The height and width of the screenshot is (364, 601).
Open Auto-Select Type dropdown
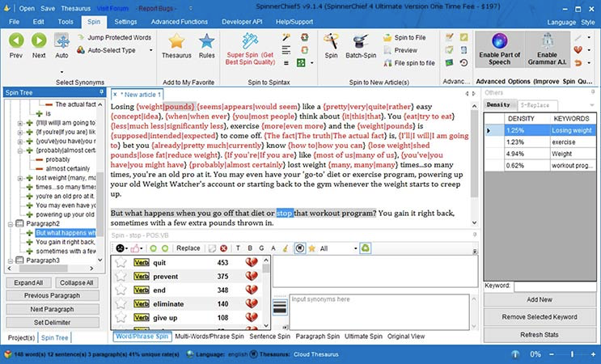[x=151, y=50]
